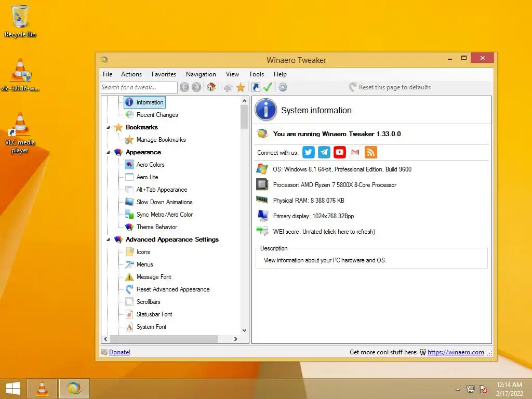The image size is (532, 399).
Task: Click Reset this page to defaults
Action: [x=390, y=87]
